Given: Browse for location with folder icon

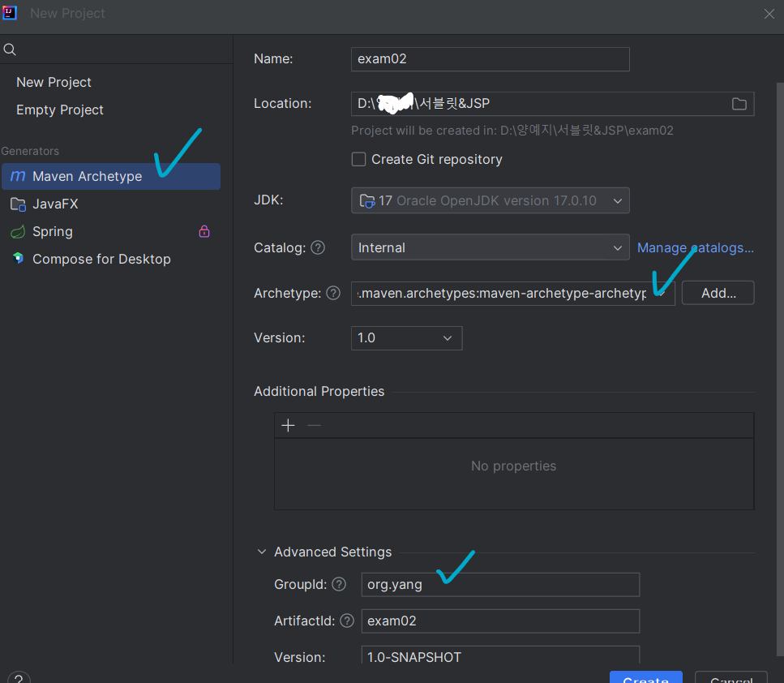Looking at the screenshot, I should (739, 104).
